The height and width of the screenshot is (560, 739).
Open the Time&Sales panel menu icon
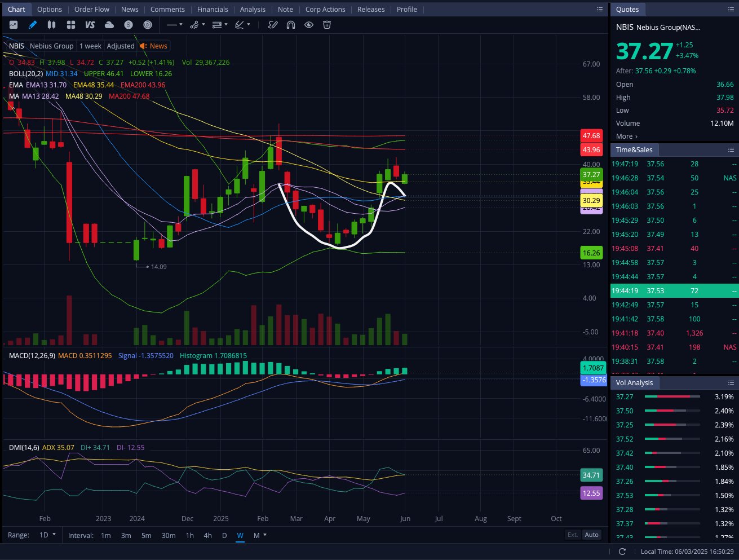pos(731,149)
